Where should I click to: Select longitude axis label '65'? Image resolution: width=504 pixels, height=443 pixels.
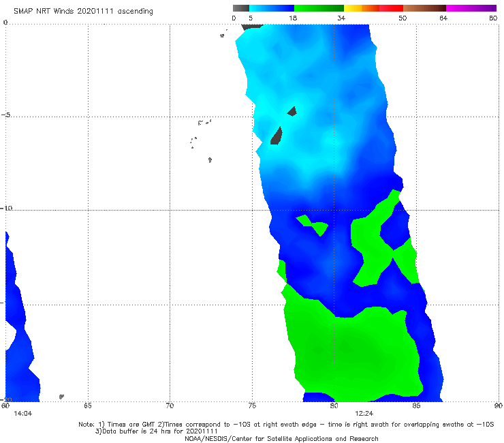88,406
